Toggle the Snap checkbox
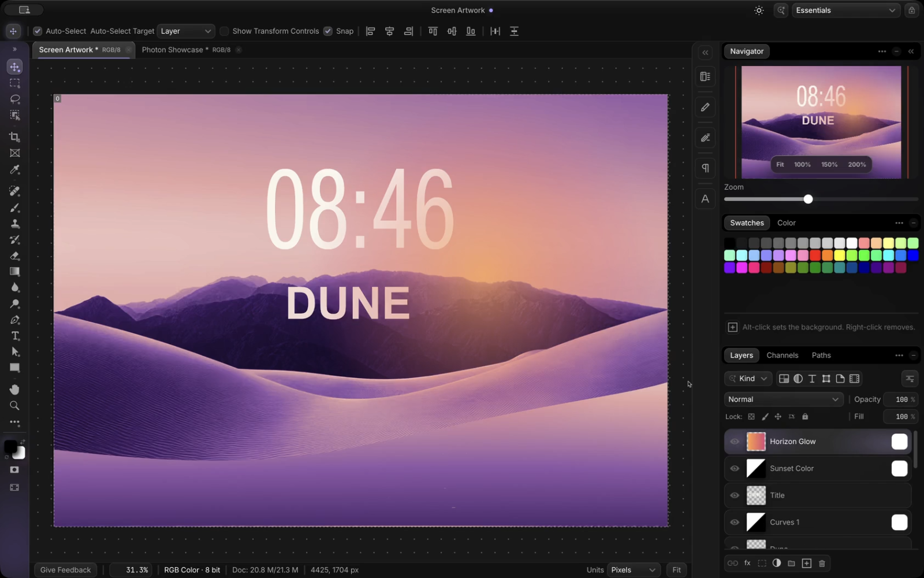 pos(327,31)
